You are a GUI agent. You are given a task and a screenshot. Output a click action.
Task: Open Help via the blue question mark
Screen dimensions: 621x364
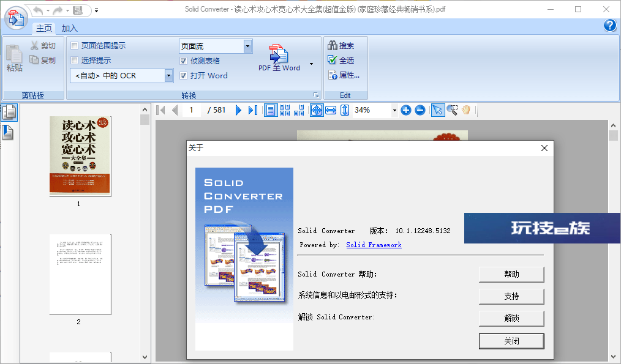click(x=610, y=25)
